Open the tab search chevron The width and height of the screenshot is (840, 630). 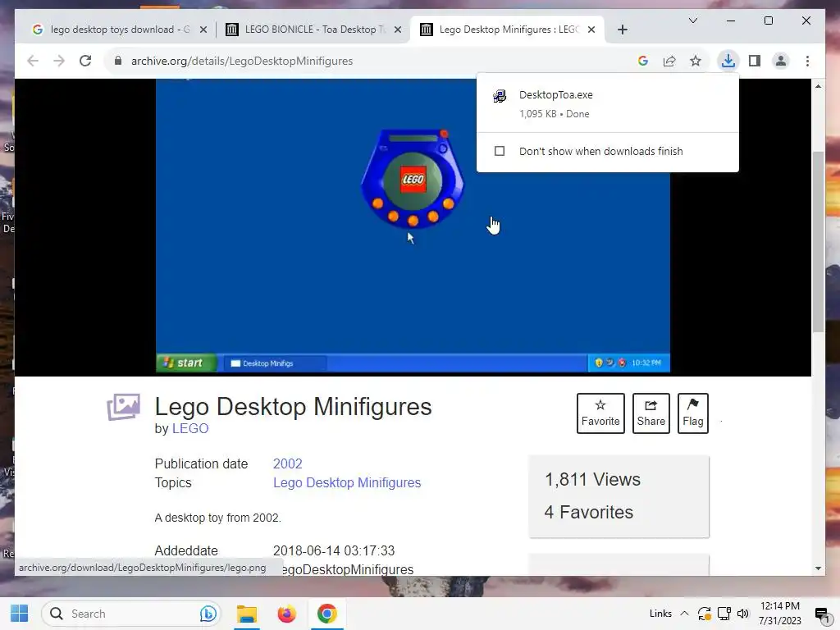(x=692, y=21)
